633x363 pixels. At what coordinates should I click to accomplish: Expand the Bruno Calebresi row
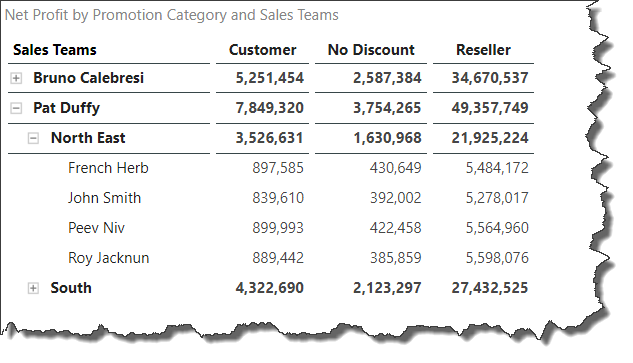(16, 78)
